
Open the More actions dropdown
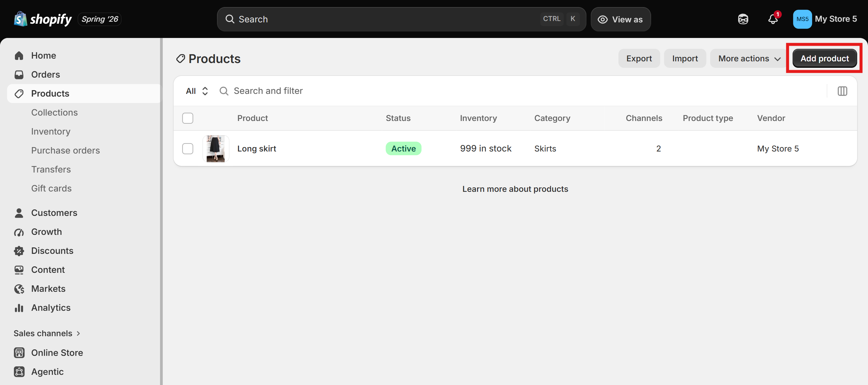tap(749, 58)
